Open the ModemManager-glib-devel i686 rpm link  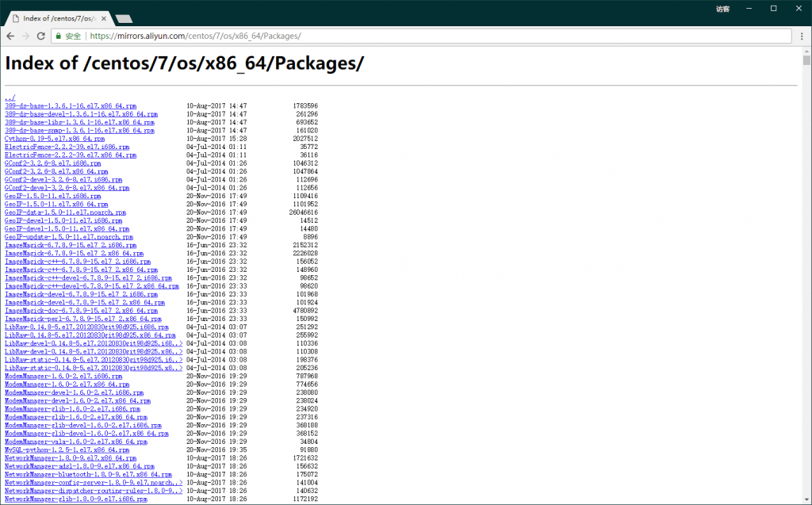pyautogui.click(x=82, y=425)
